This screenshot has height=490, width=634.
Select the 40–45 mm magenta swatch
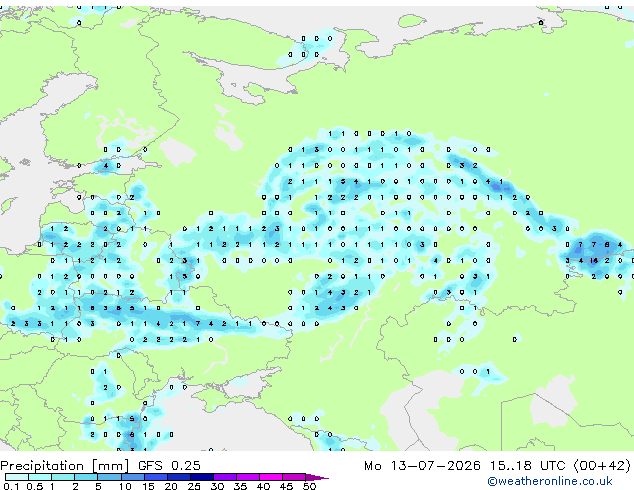point(271,477)
